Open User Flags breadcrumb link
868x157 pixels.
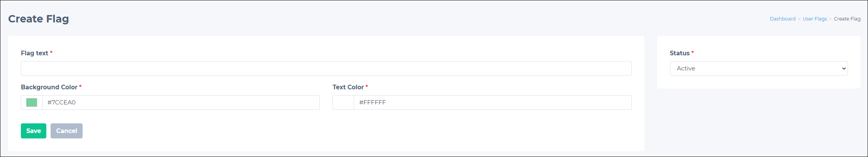815,19
